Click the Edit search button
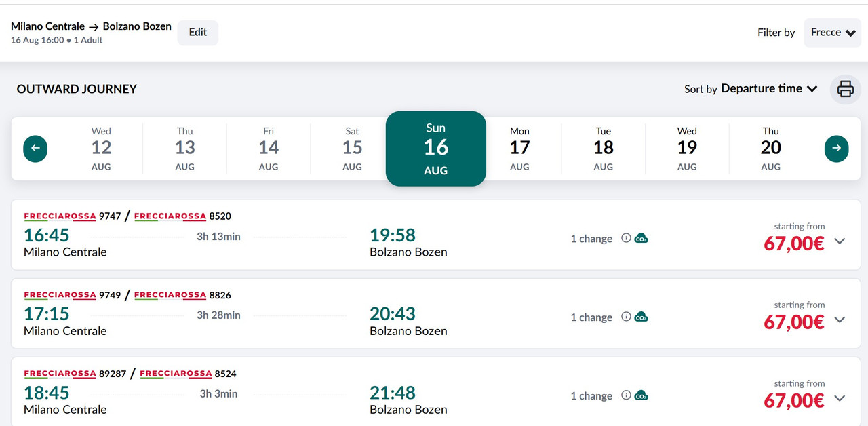This screenshot has width=868, height=426. 198,33
